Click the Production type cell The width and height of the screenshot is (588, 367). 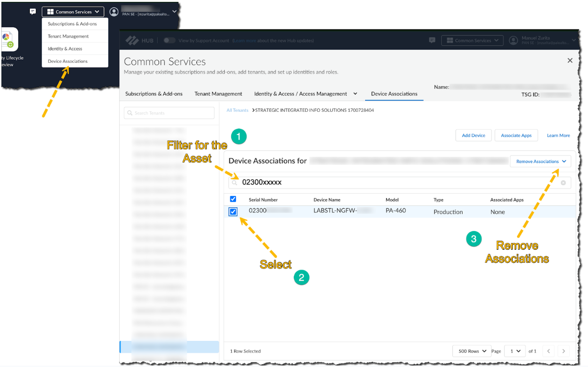[448, 212]
